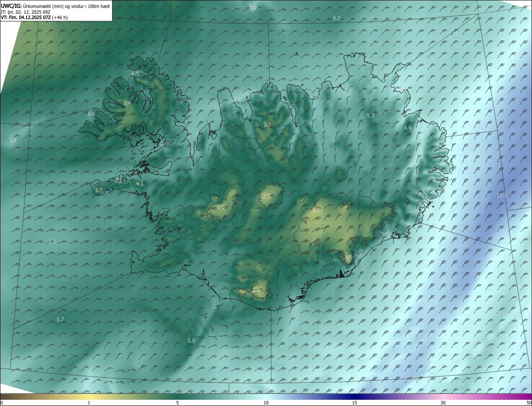Click the 5.7 value label
532x406 pixels.
(60, 319)
